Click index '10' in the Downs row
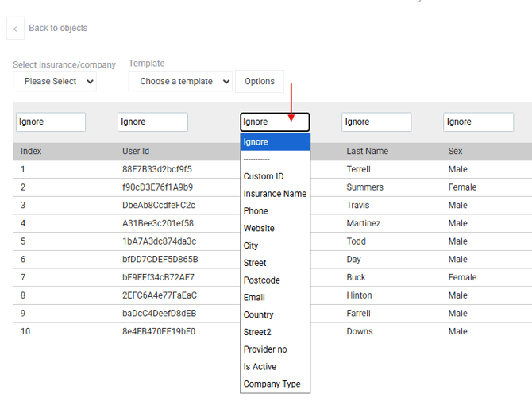The image size is (532, 405). 25,331
